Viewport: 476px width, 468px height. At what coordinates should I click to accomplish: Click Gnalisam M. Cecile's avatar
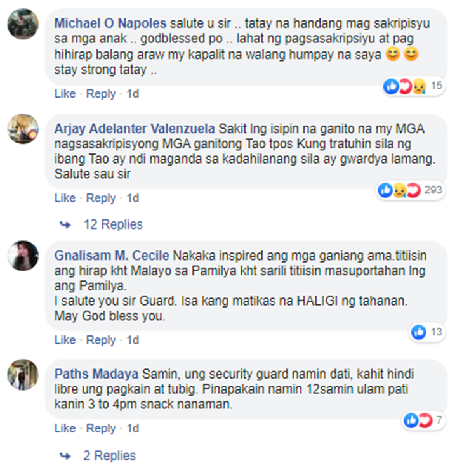coord(23,256)
